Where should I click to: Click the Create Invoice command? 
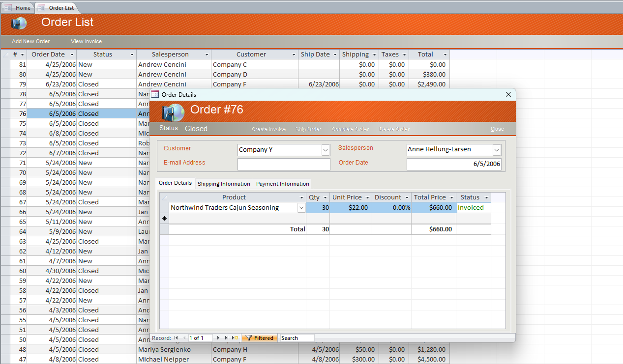point(268,129)
